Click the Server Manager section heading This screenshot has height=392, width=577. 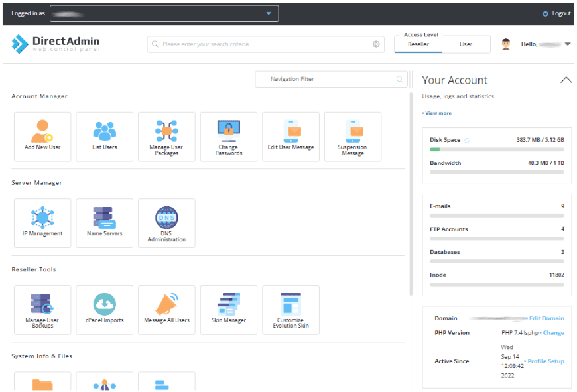pos(36,183)
